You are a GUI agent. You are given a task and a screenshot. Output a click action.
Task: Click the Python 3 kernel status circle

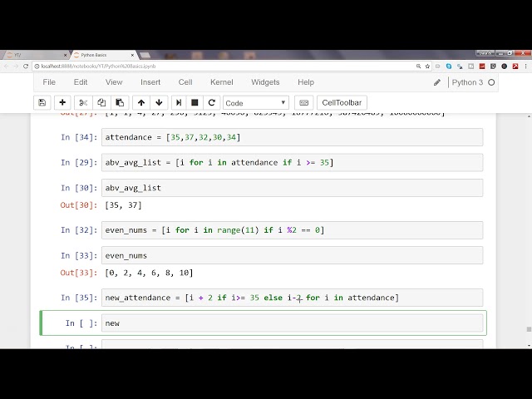click(491, 82)
